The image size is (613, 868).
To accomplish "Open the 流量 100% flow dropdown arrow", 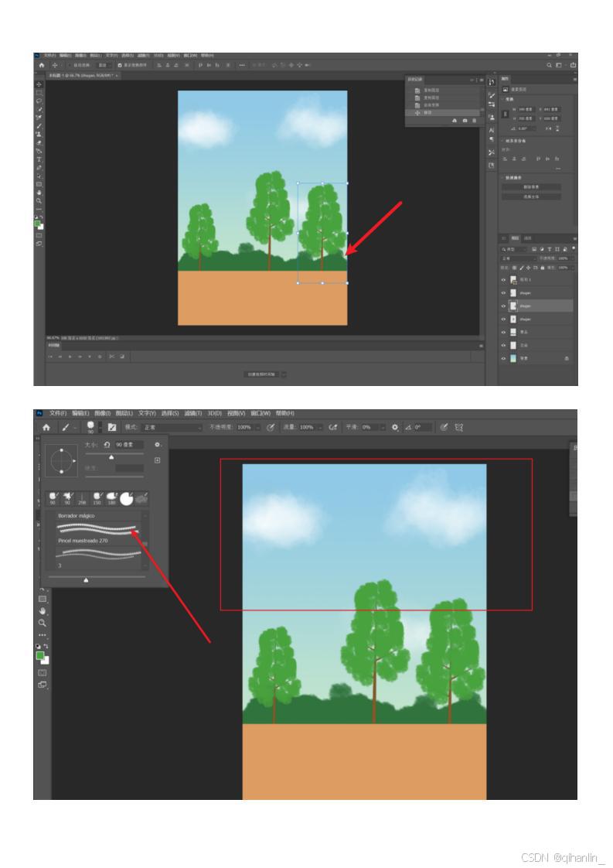I will 320,427.
